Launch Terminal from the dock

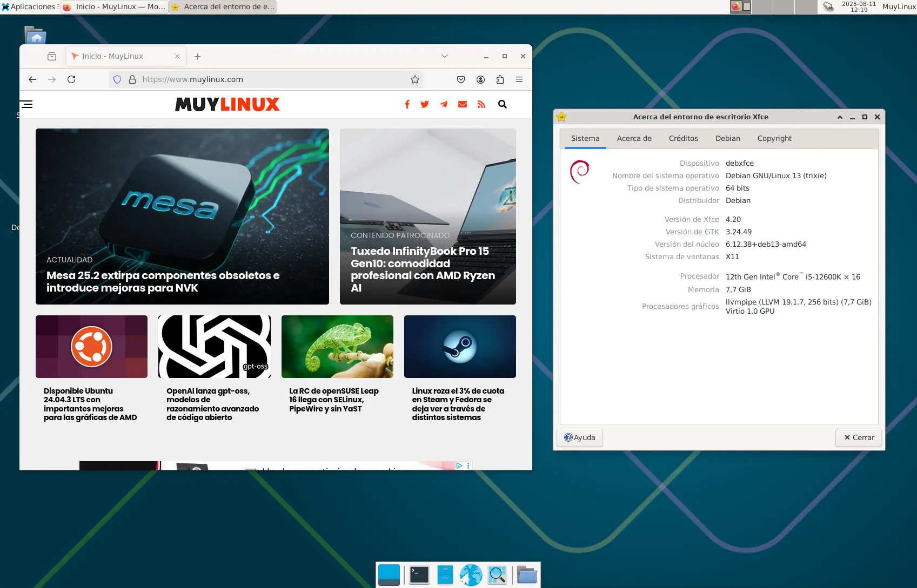click(419, 575)
